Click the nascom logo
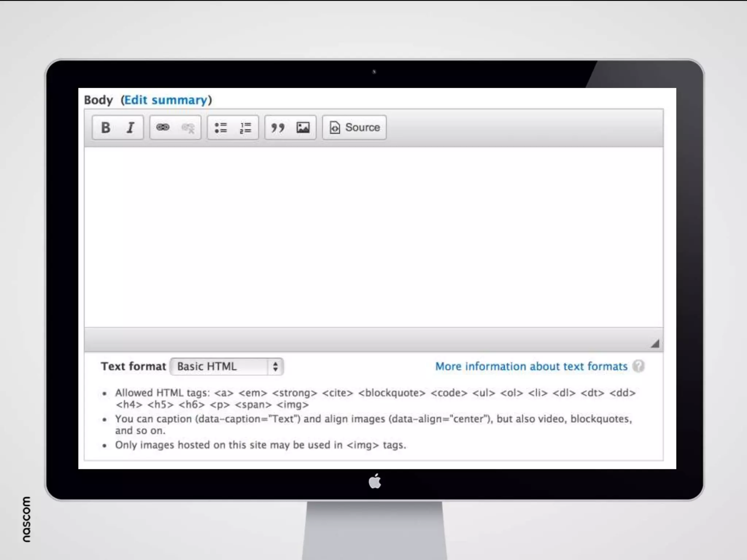This screenshot has height=560, width=747. pos(26,519)
